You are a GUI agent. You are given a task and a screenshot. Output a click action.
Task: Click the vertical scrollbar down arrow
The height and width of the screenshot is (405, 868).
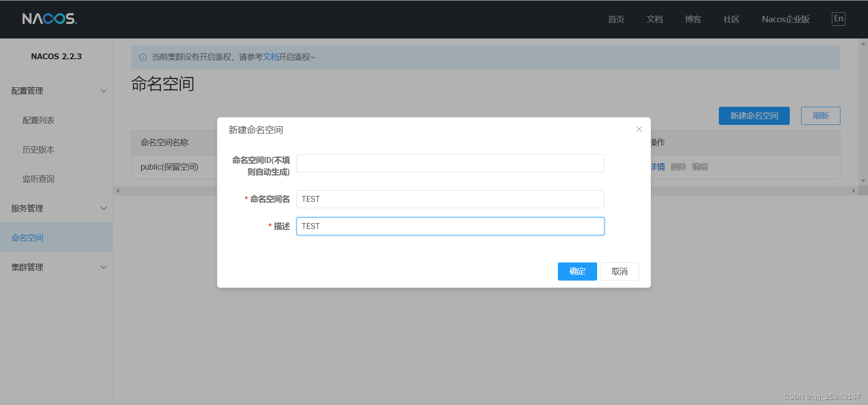coord(863,181)
